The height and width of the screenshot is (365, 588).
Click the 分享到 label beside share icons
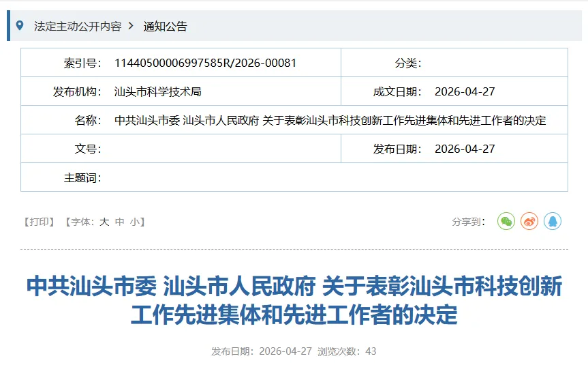(x=468, y=222)
